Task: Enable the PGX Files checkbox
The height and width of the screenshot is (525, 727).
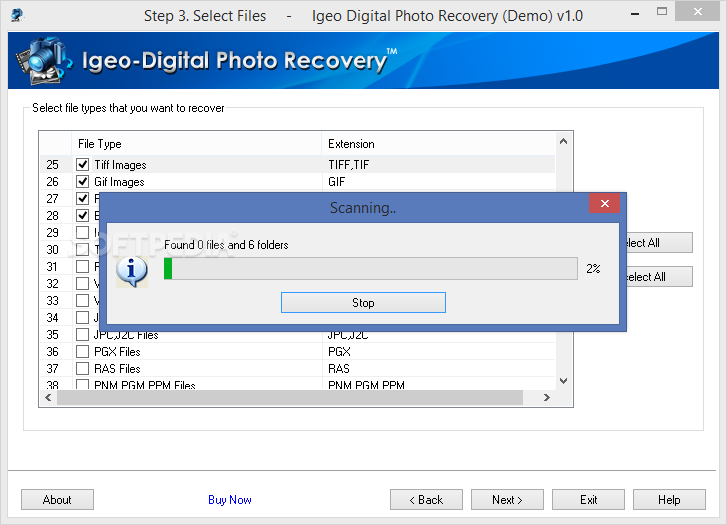Action: 83,352
